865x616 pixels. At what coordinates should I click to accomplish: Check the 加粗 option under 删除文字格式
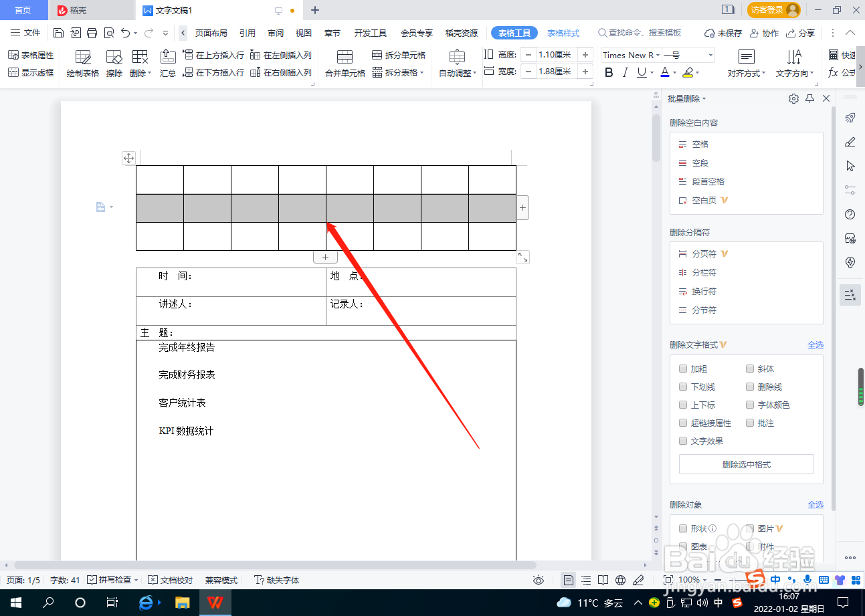[683, 369]
